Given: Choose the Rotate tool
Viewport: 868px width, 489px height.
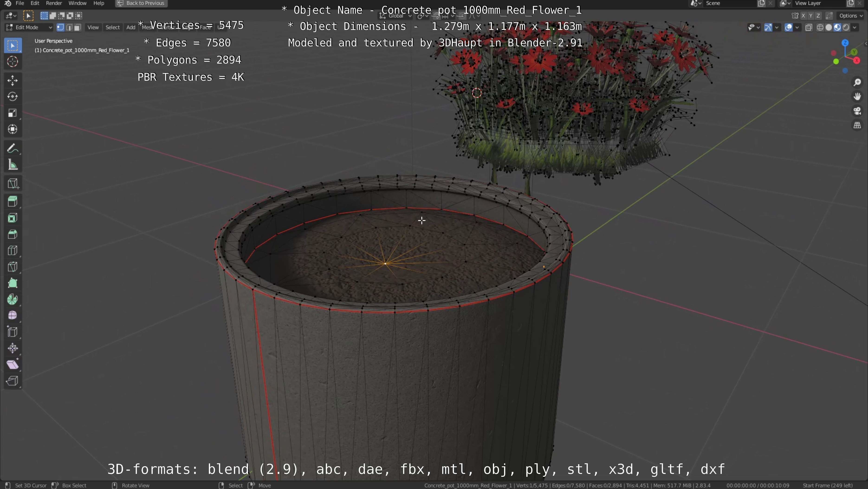Looking at the screenshot, I should pyautogui.click(x=13, y=97).
